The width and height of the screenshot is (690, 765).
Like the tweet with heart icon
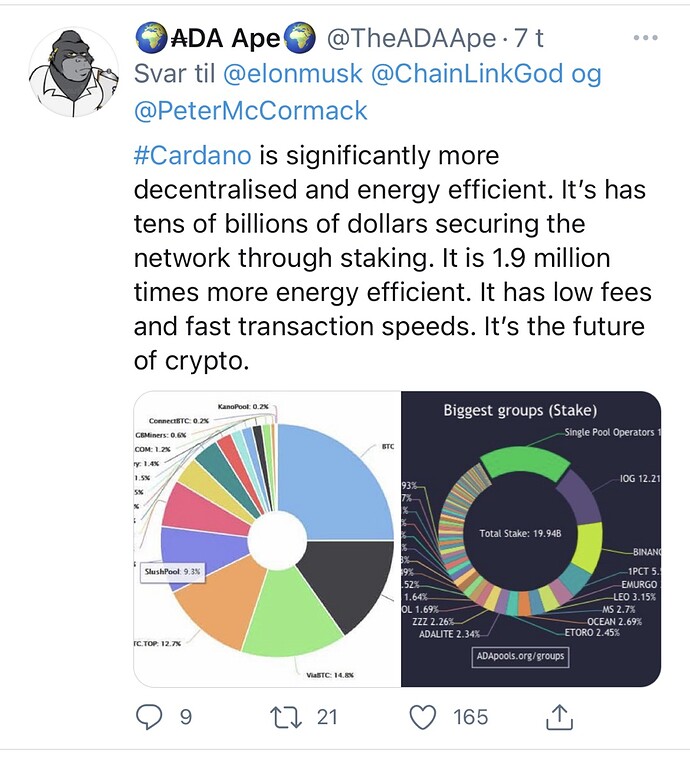(424, 716)
